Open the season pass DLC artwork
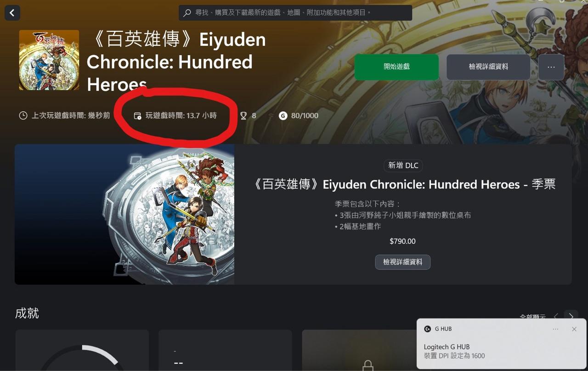 pyautogui.click(x=124, y=214)
